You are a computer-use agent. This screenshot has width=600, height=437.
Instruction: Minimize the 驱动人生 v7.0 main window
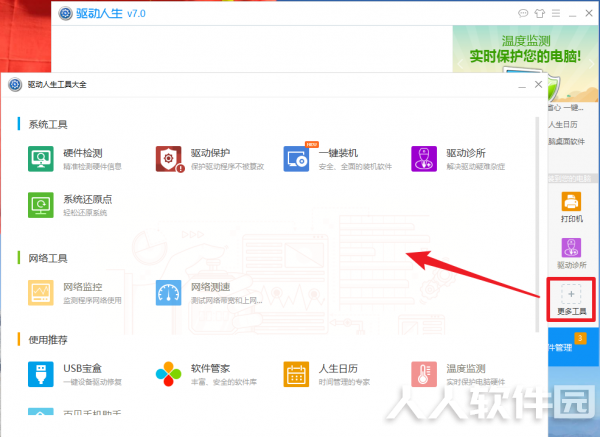coord(572,14)
